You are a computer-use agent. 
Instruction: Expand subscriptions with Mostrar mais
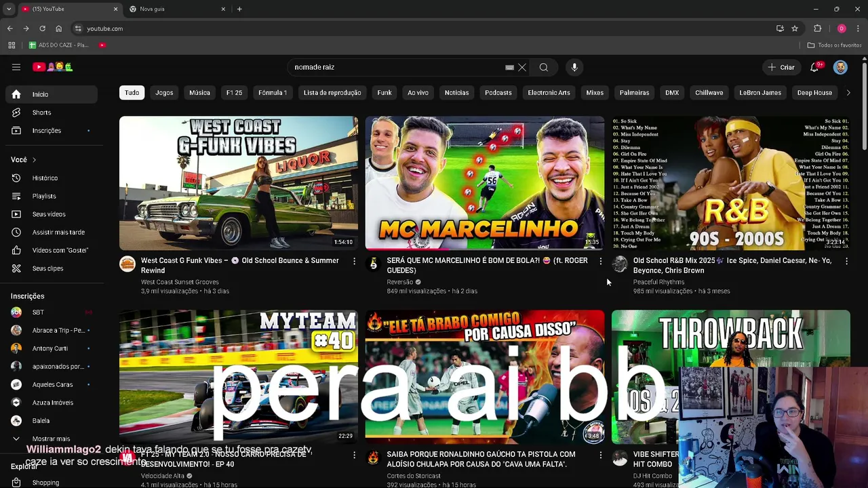(x=51, y=439)
